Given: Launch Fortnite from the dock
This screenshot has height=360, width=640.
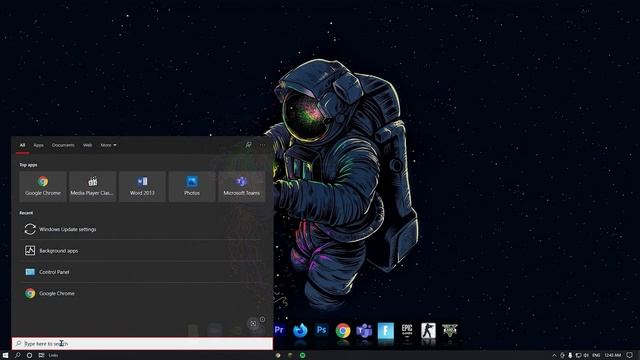Looking at the screenshot, I should tap(386, 330).
